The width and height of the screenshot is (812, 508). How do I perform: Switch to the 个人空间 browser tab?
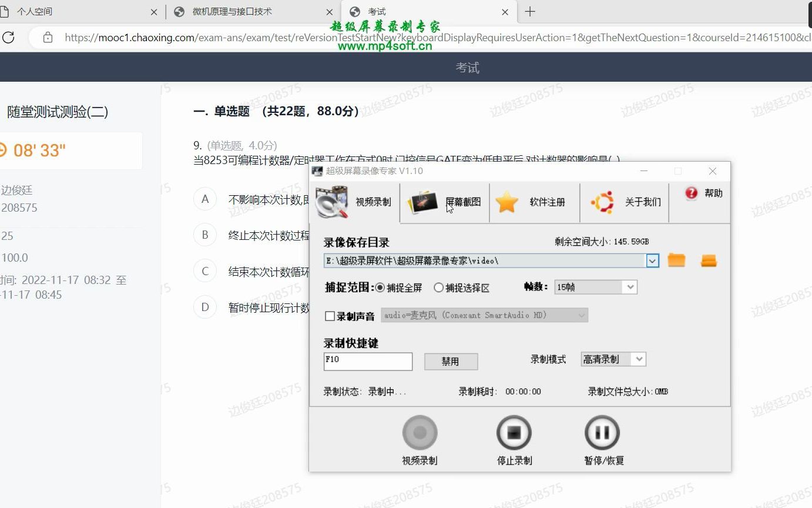34,12
